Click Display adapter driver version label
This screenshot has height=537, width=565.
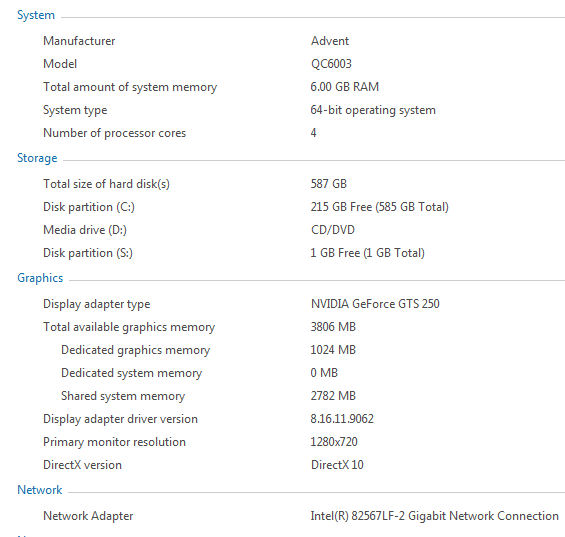[120, 419]
